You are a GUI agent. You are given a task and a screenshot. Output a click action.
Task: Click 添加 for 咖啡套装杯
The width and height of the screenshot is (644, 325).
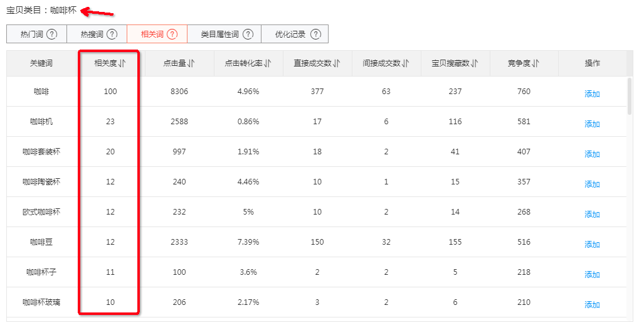[592, 154]
